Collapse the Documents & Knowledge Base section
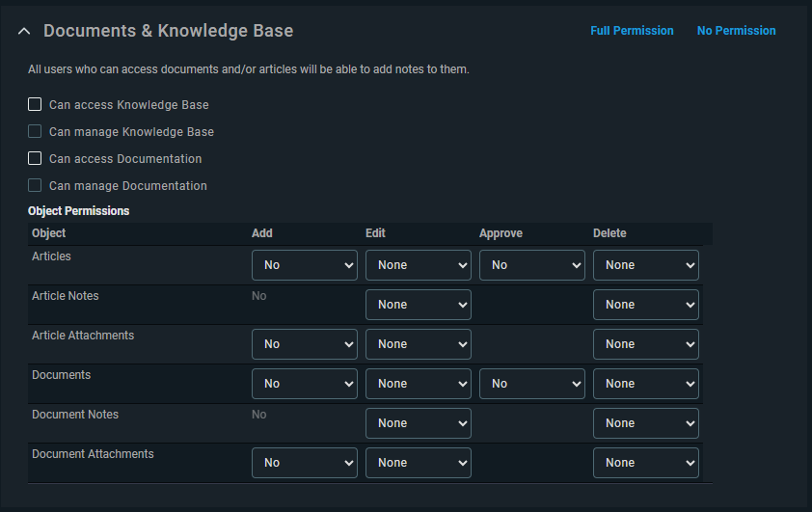 click(x=24, y=31)
